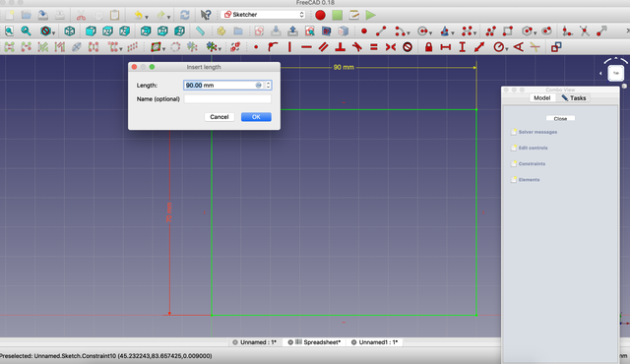The height and width of the screenshot is (364, 630).
Task: Start macro recording red button
Action: pos(320,15)
